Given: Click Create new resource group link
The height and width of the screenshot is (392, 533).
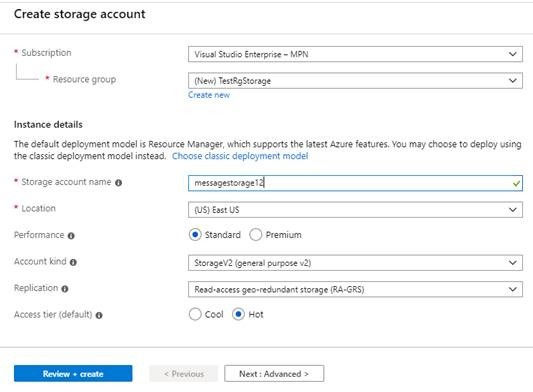Looking at the screenshot, I should (x=209, y=95).
